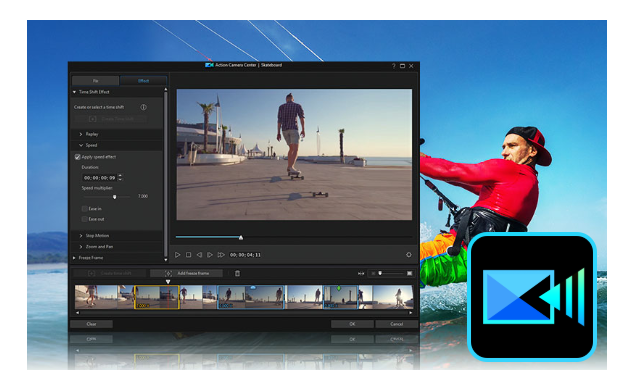Open the Fix tab

[x=95, y=81]
